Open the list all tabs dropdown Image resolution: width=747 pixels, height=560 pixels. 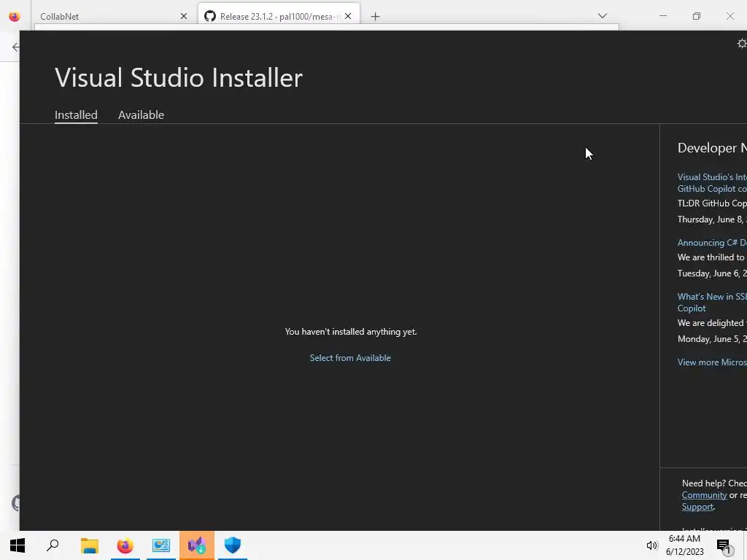(x=603, y=16)
